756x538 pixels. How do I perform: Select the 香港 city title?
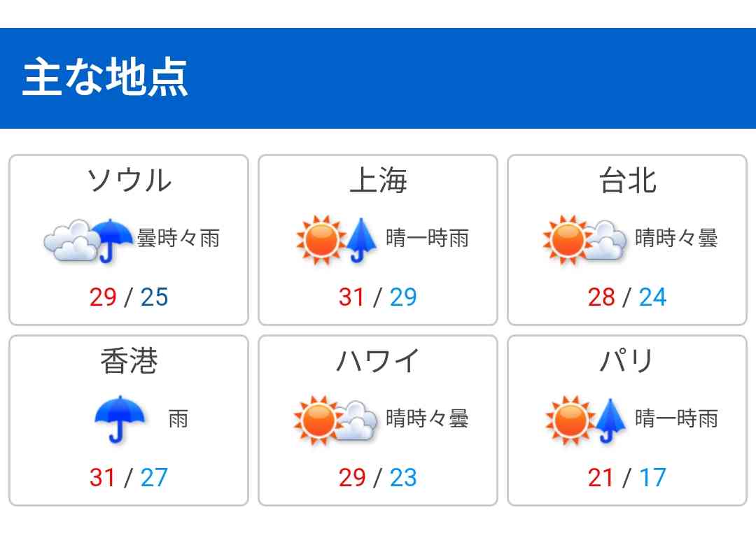click(x=129, y=360)
